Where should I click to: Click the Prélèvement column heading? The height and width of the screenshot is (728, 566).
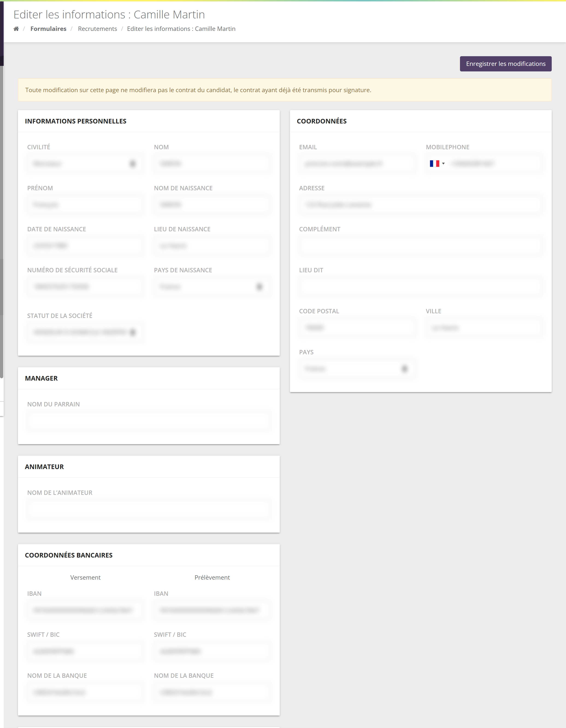click(x=212, y=577)
